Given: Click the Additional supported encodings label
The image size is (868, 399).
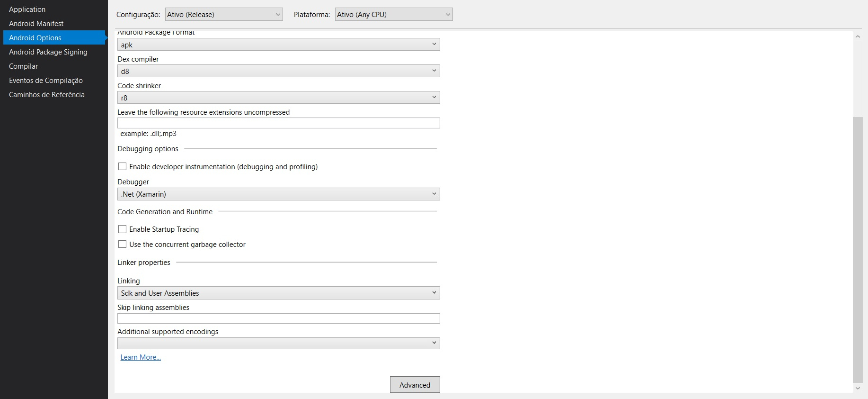Looking at the screenshot, I should coord(168,332).
